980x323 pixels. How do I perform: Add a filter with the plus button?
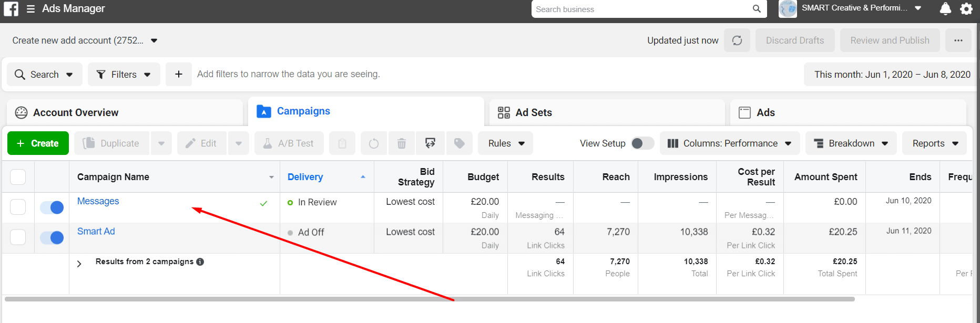click(x=179, y=74)
